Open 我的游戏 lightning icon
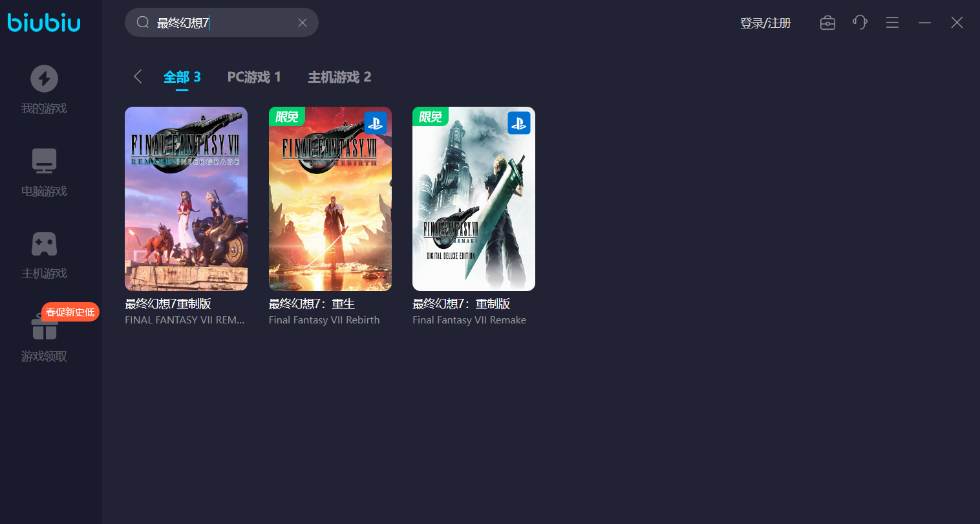 coord(44,78)
